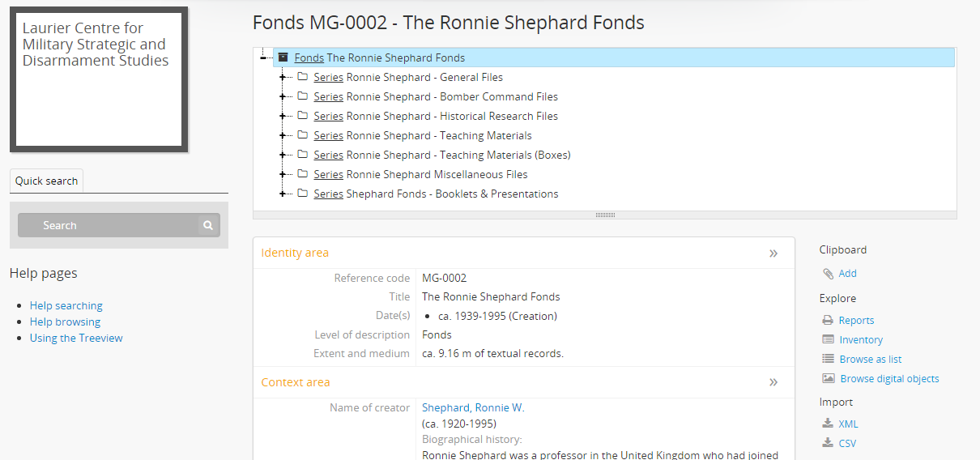Open Using the Treeview help page
The height and width of the screenshot is (460, 980).
tap(76, 338)
